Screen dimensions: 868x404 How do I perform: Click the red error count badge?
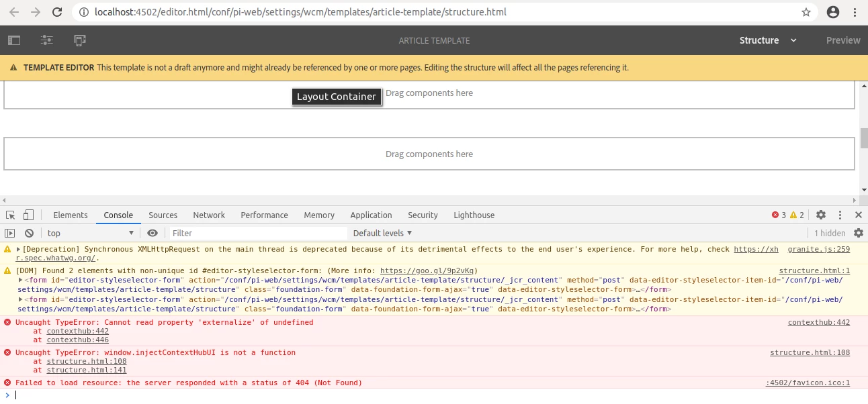(x=778, y=215)
